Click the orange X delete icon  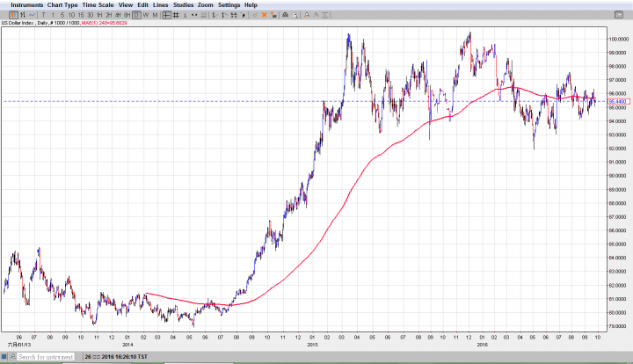(264, 15)
